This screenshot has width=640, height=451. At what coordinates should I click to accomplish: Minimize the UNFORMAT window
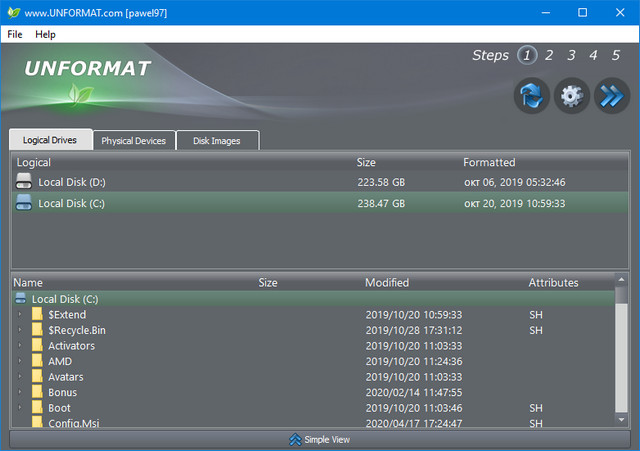click(x=546, y=13)
